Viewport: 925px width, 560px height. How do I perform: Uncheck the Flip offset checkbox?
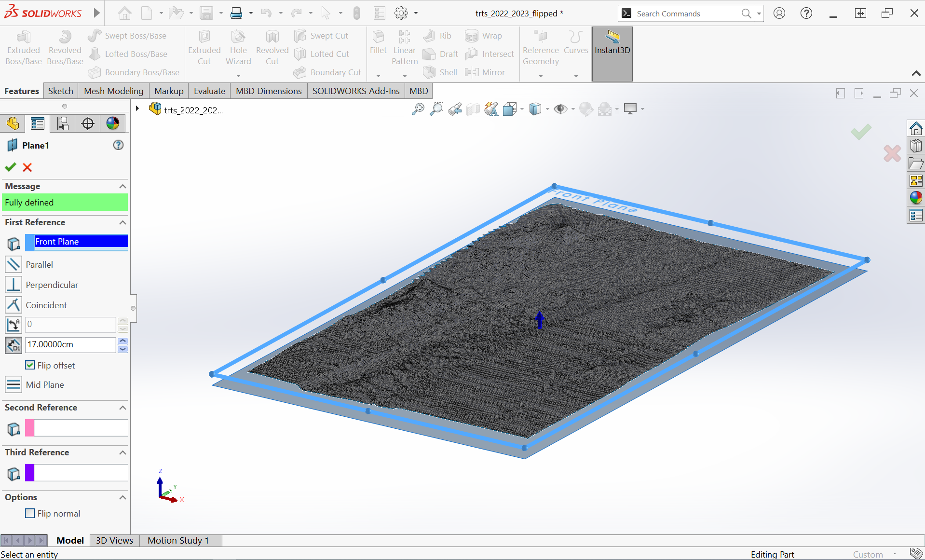pos(30,365)
